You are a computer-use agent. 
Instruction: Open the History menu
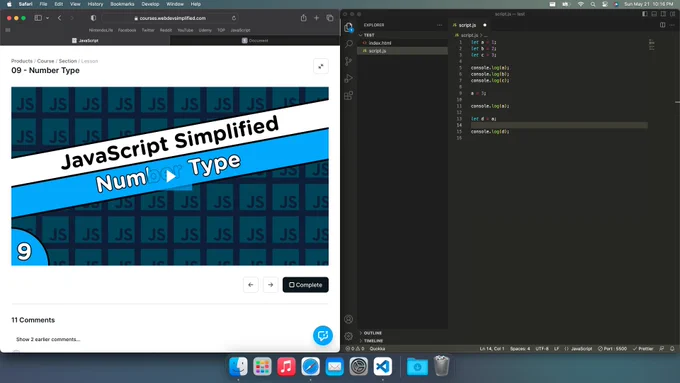(95, 4)
